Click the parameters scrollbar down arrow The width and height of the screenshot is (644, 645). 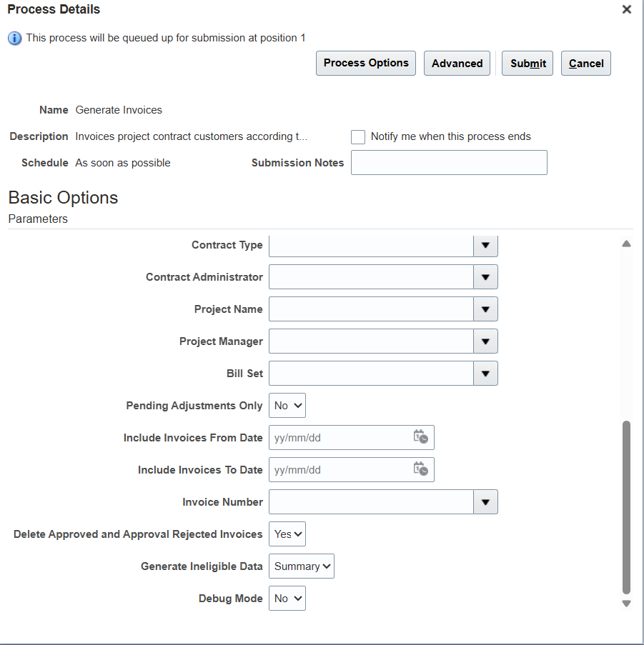[626, 604]
